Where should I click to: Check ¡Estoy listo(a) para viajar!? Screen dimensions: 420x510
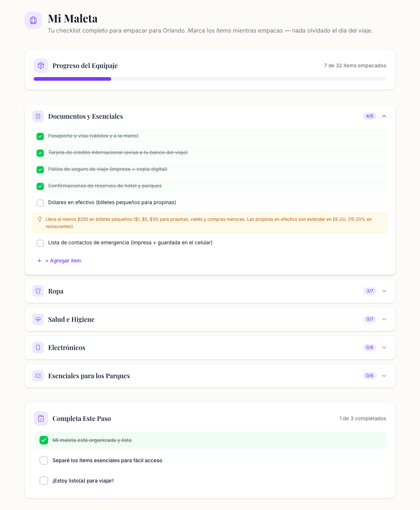44,481
